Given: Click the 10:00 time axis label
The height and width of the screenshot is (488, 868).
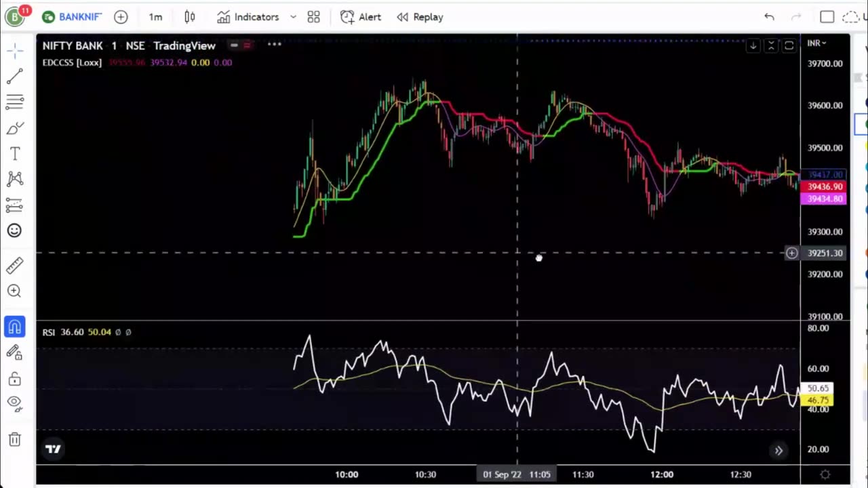Looking at the screenshot, I should pos(347,474).
